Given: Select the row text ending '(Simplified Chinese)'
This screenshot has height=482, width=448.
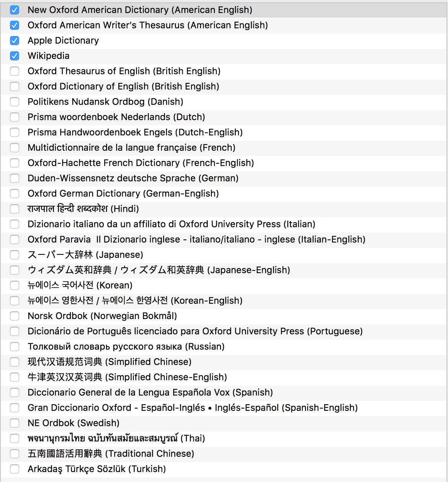Looking at the screenshot, I should 109,362.
